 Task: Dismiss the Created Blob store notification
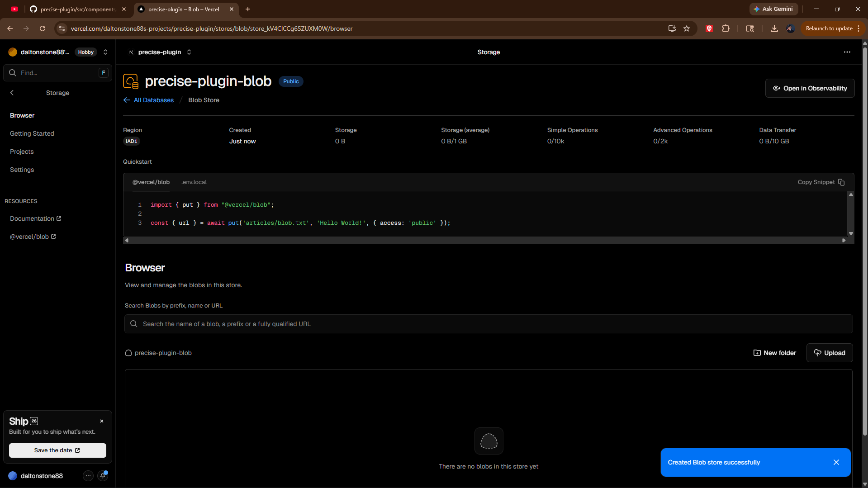point(836,462)
